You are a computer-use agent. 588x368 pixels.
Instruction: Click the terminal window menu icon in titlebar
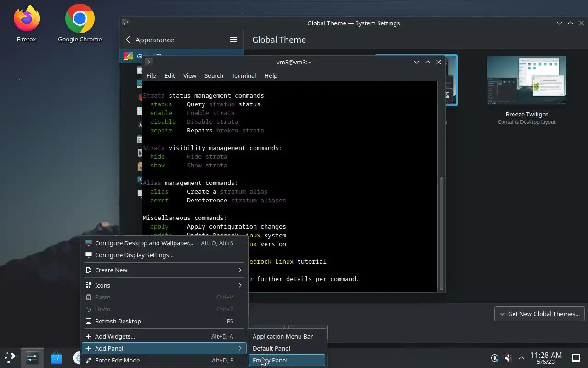tap(148, 62)
